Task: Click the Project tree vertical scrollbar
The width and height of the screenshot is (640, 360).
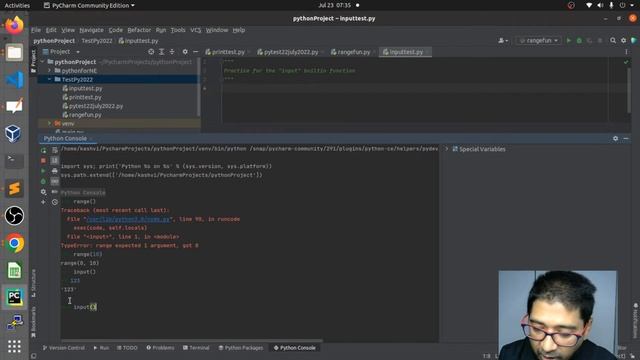Action: click(x=199, y=88)
